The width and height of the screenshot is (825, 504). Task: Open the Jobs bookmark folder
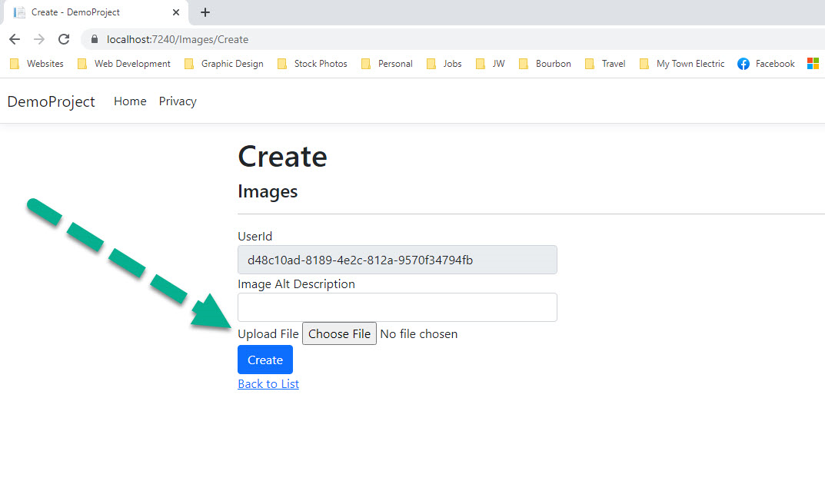point(444,64)
